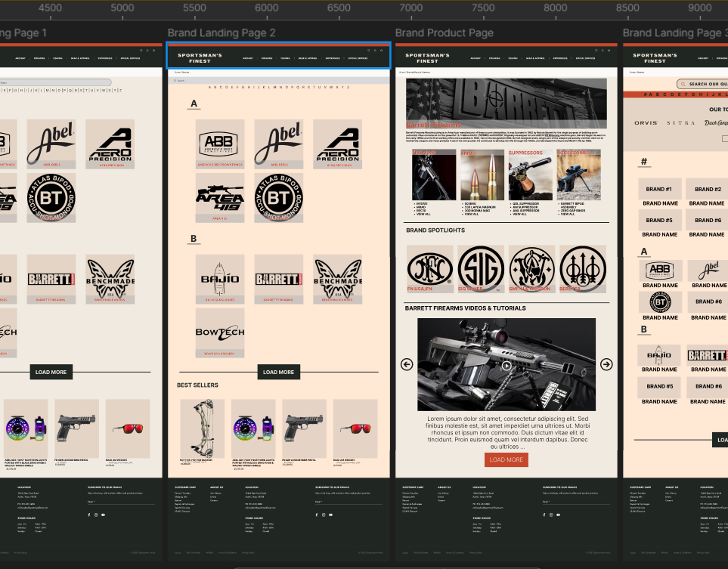
Task: Select Aero Precision logo in Brand Landing Page 1
Action: 110,144
